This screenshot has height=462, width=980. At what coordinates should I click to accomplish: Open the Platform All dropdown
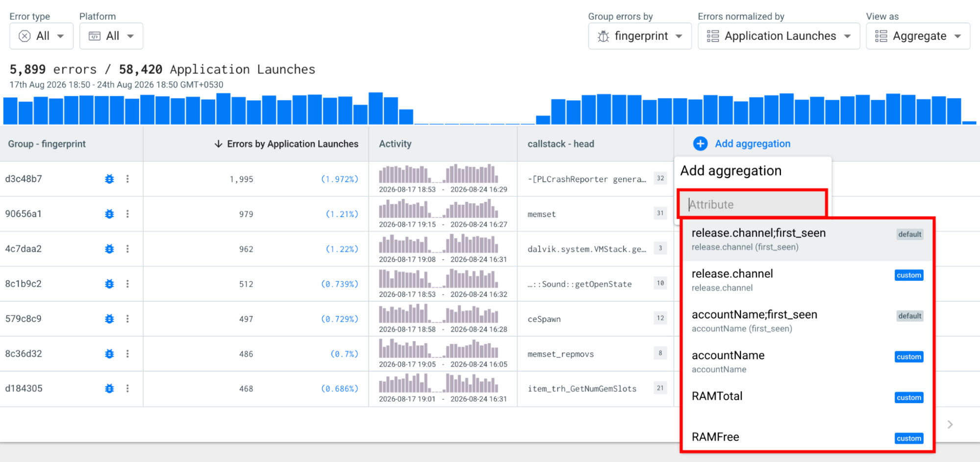tap(111, 36)
